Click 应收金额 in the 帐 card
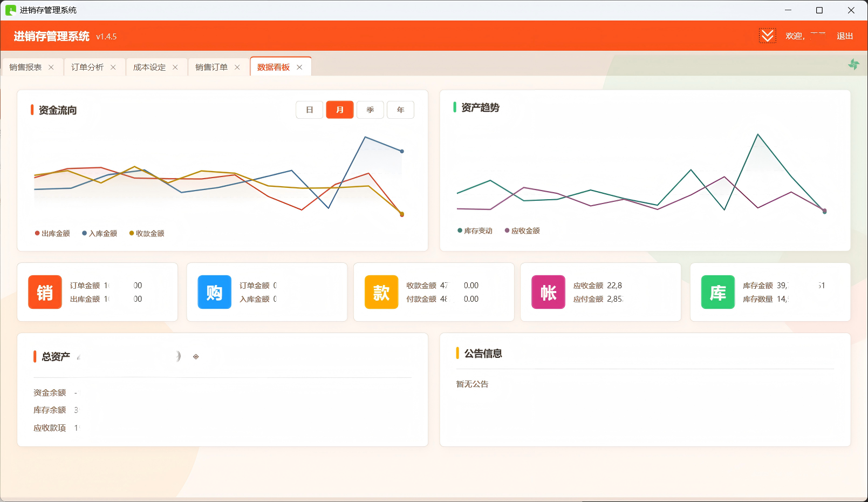The image size is (868, 502). click(x=589, y=286)
